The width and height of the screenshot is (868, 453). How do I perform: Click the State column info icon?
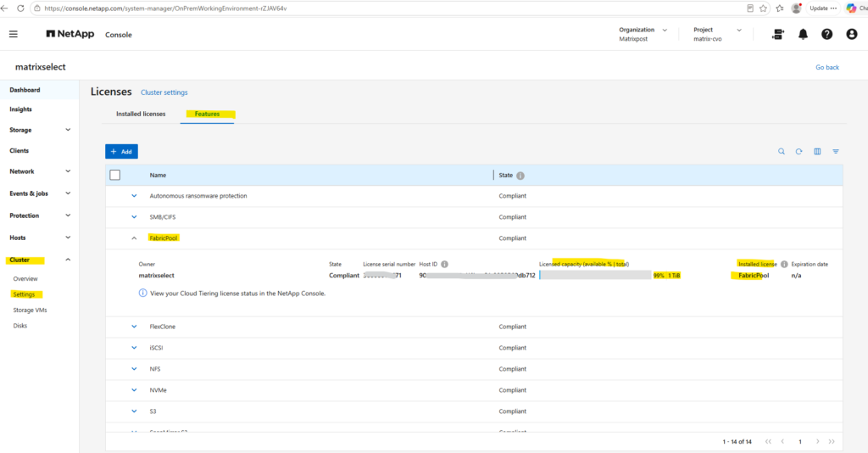(x=520, y=176)
